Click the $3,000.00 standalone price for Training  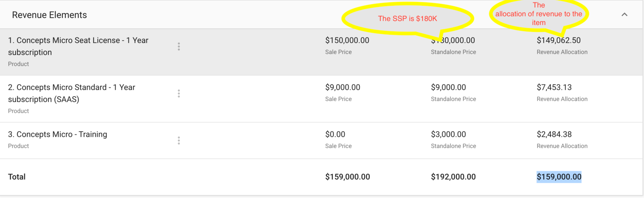(x=448, y=134)
